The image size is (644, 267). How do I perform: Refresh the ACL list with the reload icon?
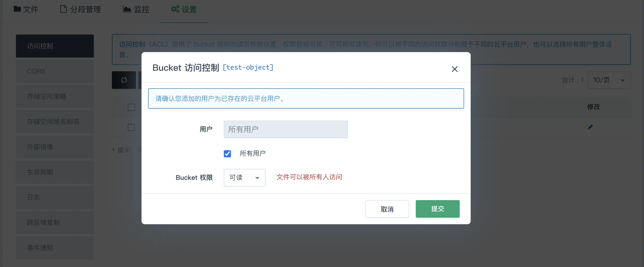[124, 80]
